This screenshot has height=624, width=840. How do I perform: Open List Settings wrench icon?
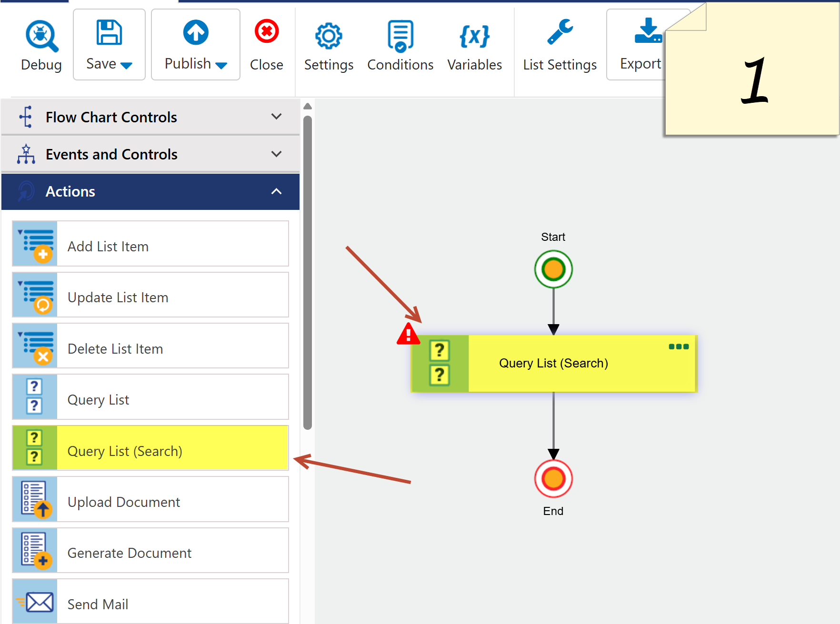(560, 32)
